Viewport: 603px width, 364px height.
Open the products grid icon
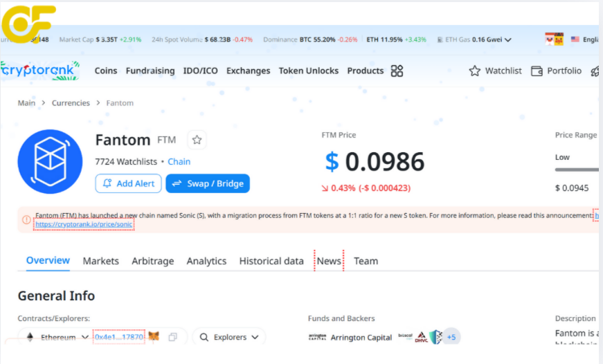point(397,71)
